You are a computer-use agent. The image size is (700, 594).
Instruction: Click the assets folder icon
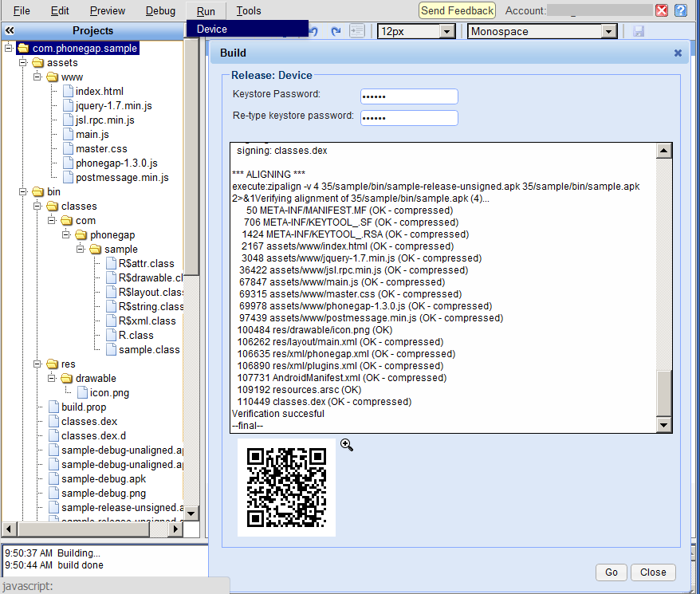click(38, 63)
